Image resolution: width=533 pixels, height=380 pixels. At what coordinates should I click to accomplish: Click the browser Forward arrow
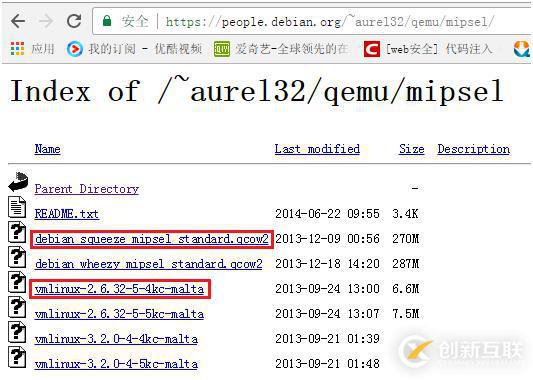(46, 21)
